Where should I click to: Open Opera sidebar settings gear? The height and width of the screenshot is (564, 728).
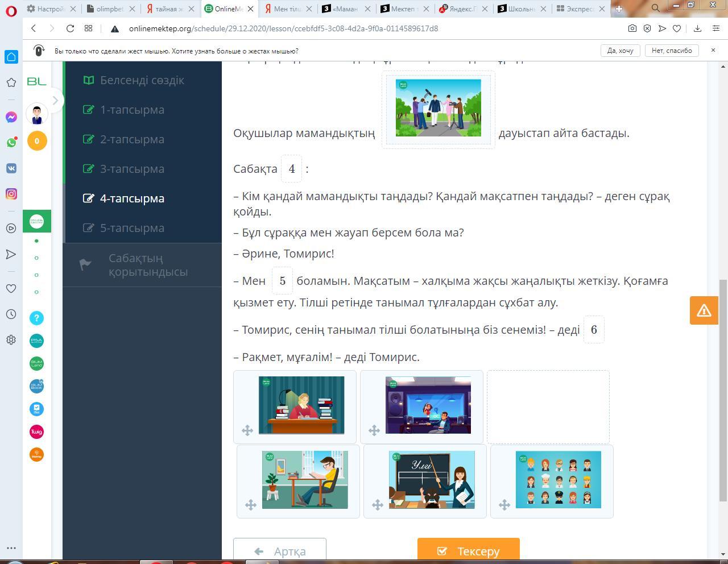[x=11, y=339]
